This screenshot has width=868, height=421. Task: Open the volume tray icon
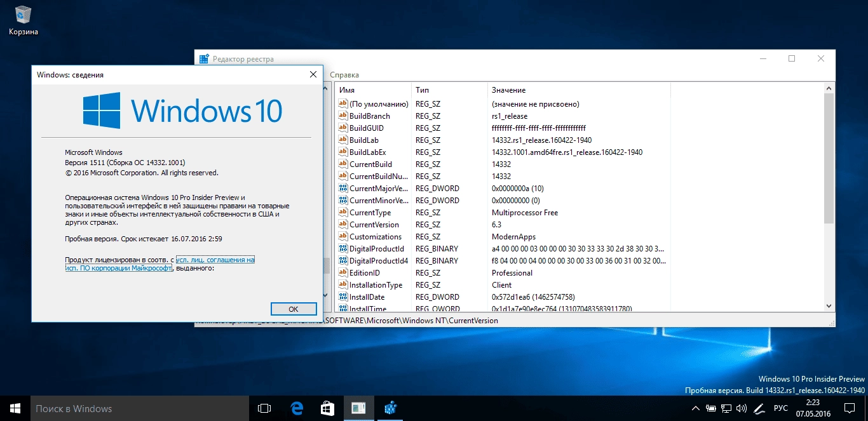pyautogui.click(x=742, y=408)
